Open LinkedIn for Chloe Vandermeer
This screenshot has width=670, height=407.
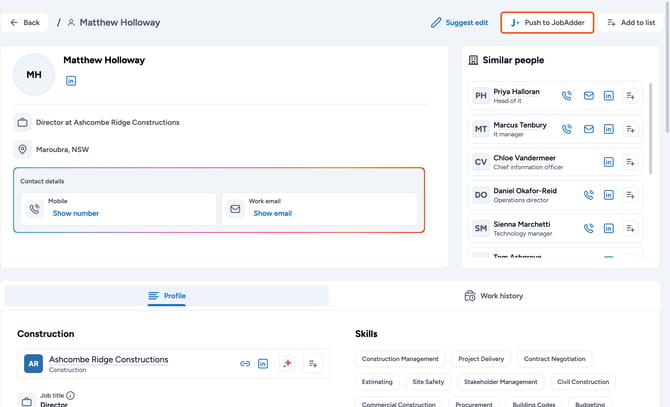[x=608, y=162]
